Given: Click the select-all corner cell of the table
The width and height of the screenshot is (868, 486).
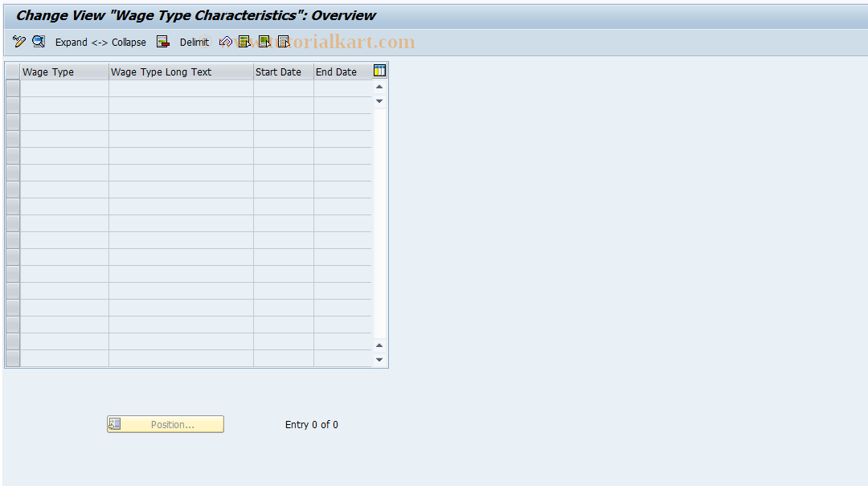Looking at the screenshot, I should point(13,72).
